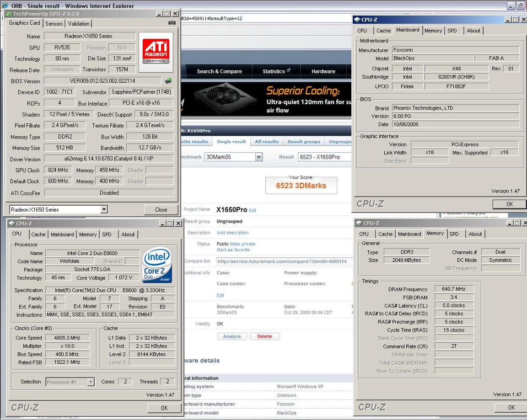Image resolution: width=527 pixels, height=420 pixels.
Task: Switch to the Single result tab
Action: tap(231, 141)
